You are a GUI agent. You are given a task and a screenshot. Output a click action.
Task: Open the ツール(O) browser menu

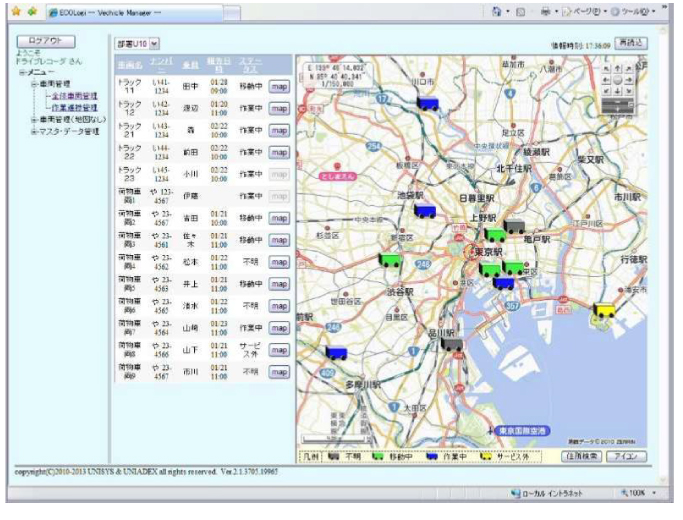pos(634,12)
